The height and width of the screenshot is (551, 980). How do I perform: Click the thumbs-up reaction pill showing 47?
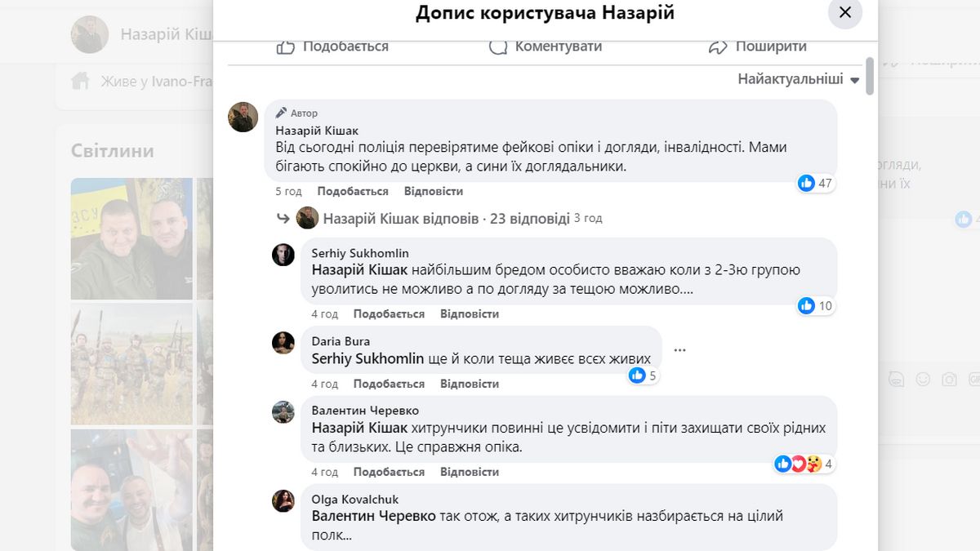817,184
